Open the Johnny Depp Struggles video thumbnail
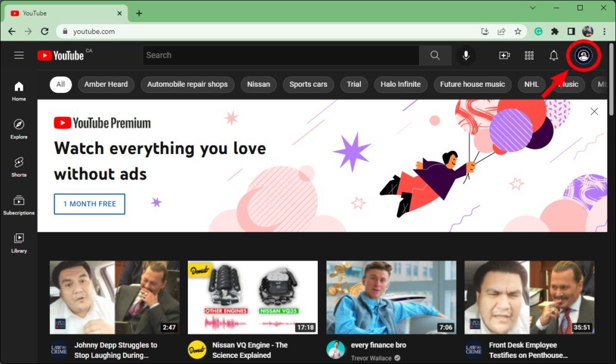Image resolution: width=616 pixels, height=364 pixels. [x=115, y=297]
